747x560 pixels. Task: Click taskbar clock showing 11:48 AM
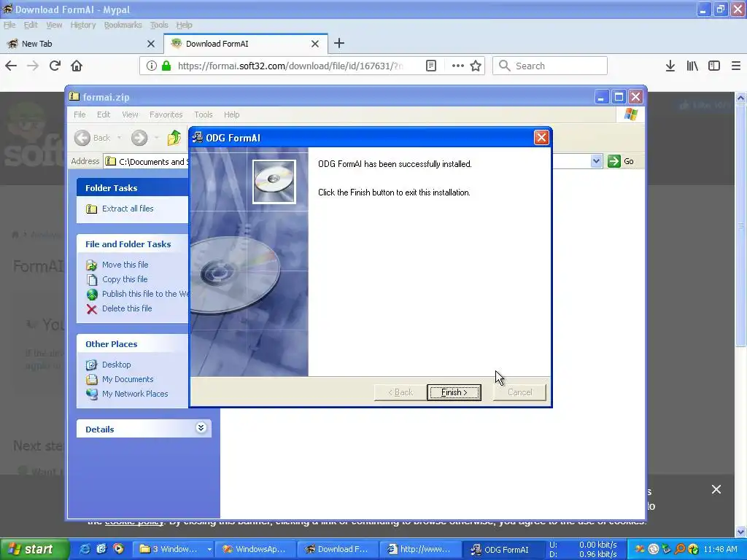coord(720,549)
